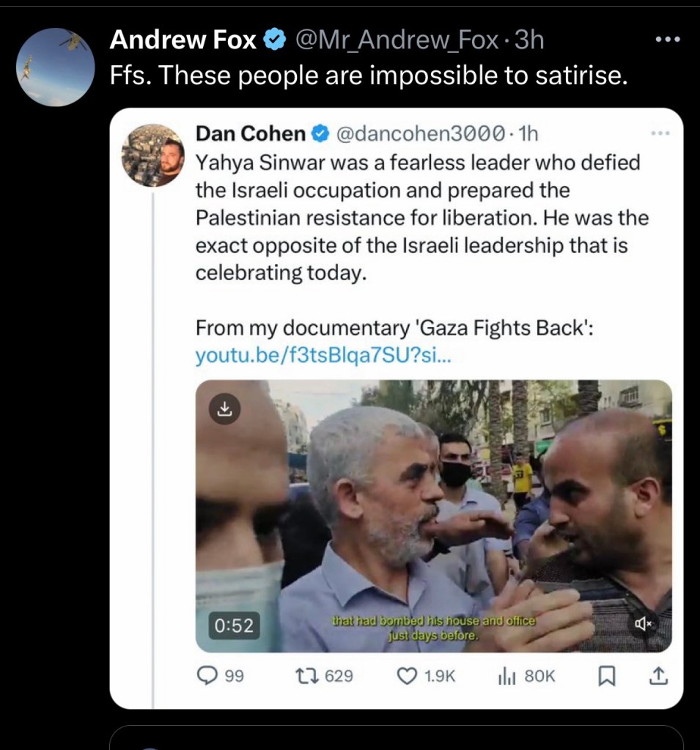Image resolution: width=700 pixels, height=750 pixels.
Task: Open Dan Cohen post's three-dot menu
Action: click(660, 133)
